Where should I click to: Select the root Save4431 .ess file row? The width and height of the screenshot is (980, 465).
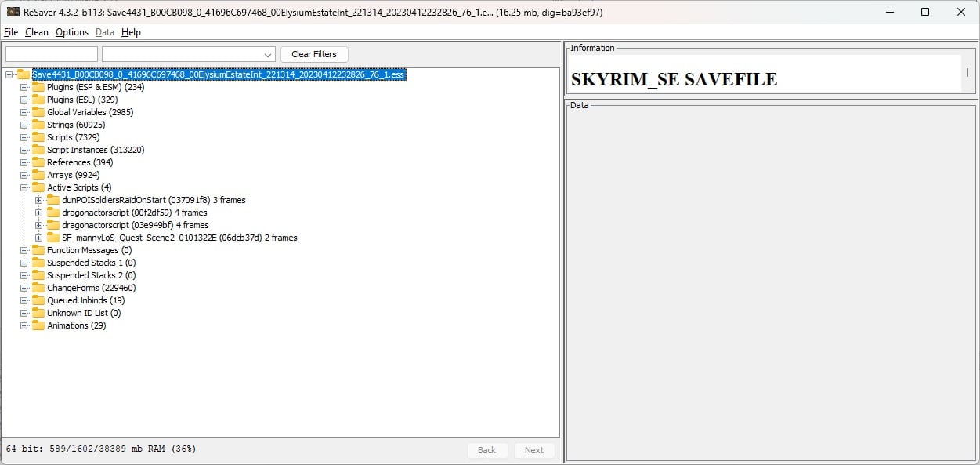point(219,74)
